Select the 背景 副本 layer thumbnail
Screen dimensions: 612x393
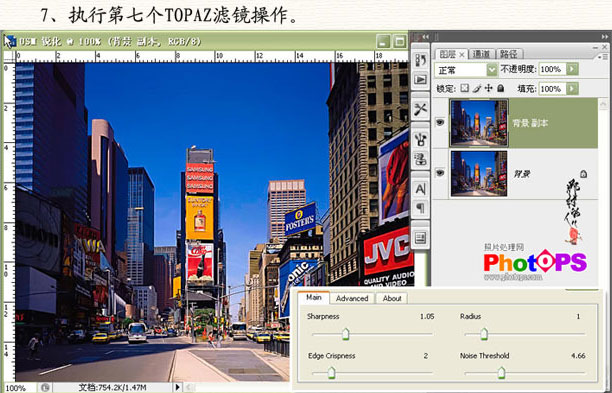click(x=479, y=123)
